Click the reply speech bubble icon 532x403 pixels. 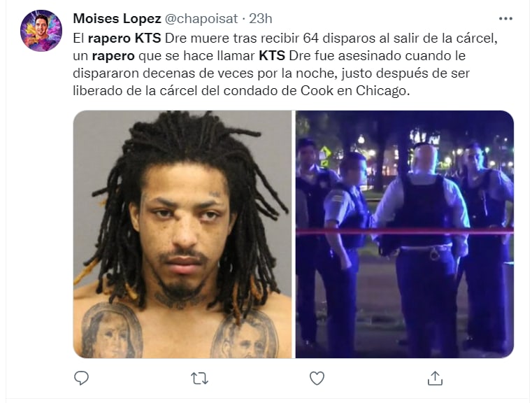point(81,378)
